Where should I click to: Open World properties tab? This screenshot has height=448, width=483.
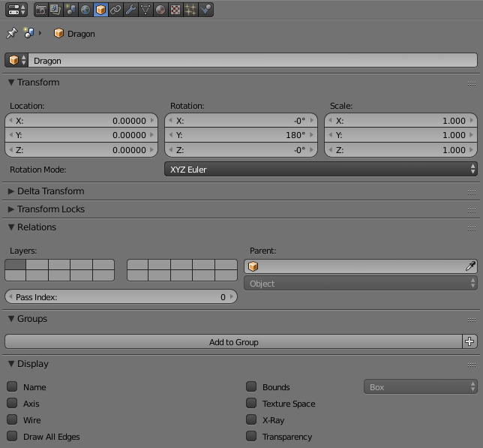(x=85, y=10)
